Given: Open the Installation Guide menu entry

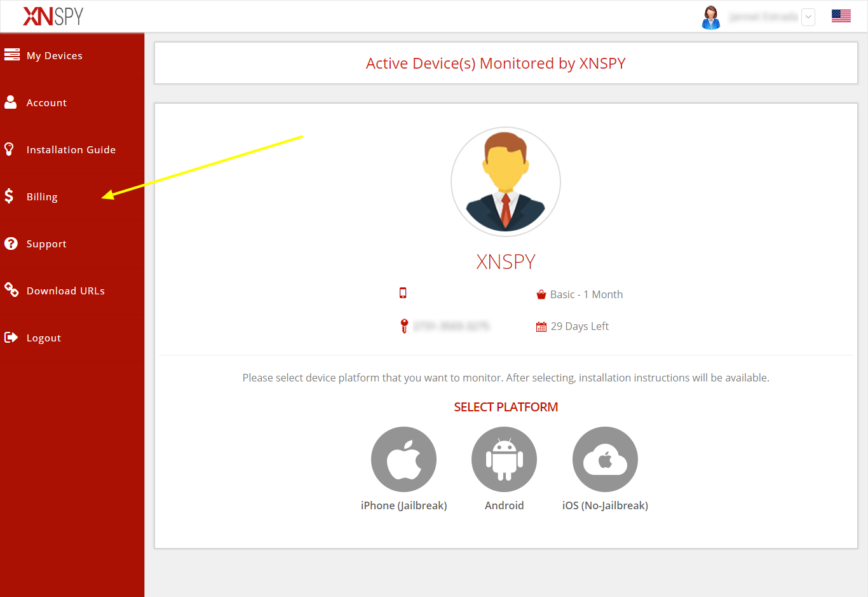Looking at the screenshot, I should (x=71, y=149).
